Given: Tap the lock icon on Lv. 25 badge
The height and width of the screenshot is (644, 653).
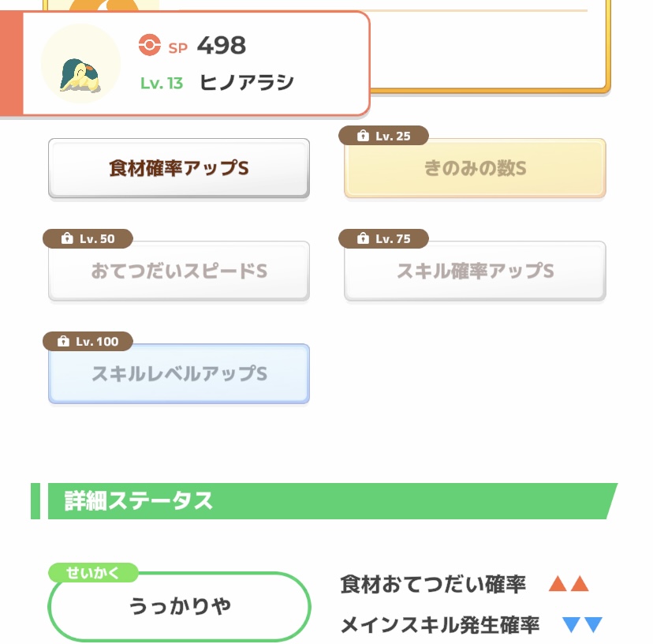Looking at the screenshot, I should point(362,136).
